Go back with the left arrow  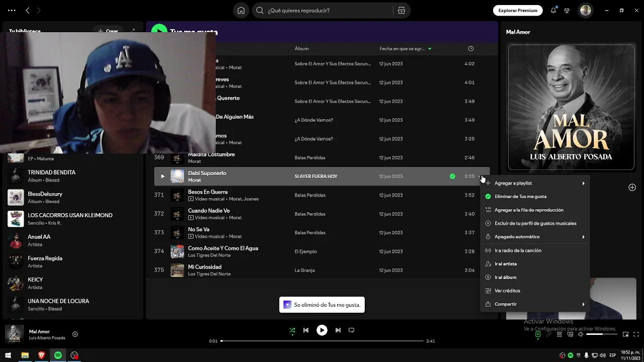point(28,10)
